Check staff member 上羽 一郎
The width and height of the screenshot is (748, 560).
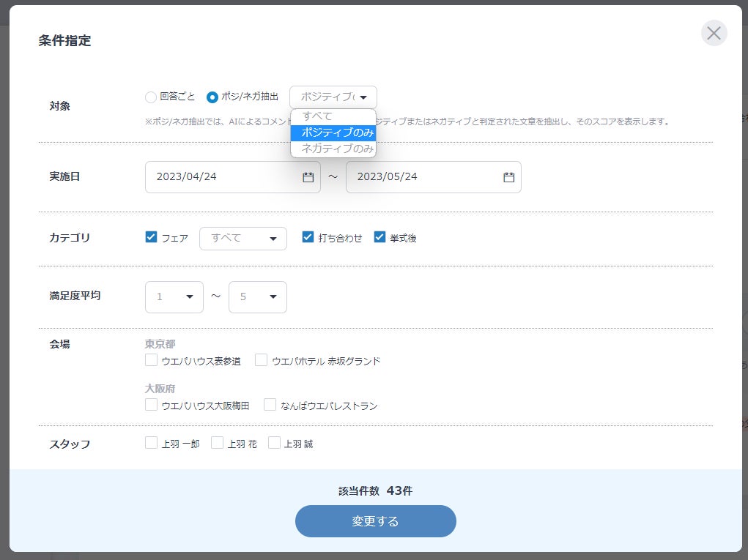[151, 443]
